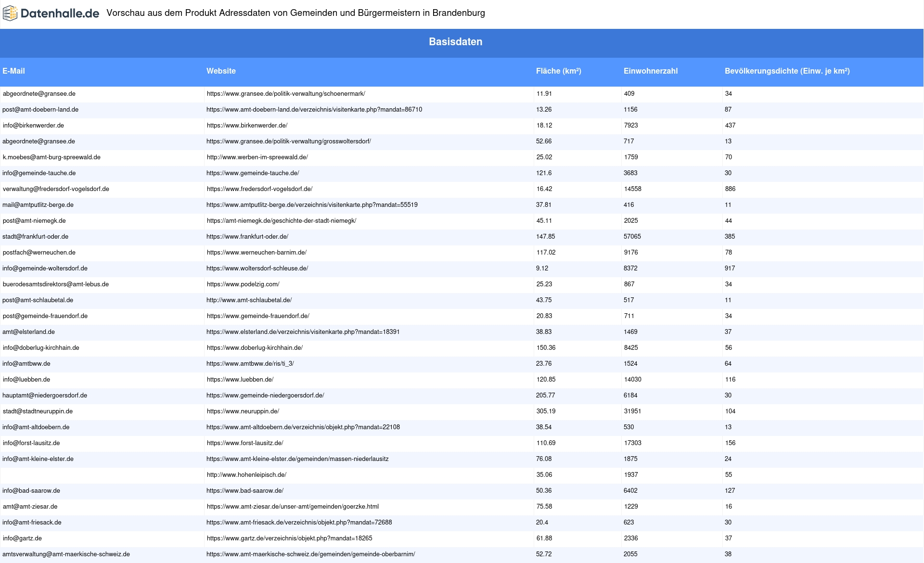Open the birkenwerder.de website link
Screen dimensions: 924x563
[247, 126]
